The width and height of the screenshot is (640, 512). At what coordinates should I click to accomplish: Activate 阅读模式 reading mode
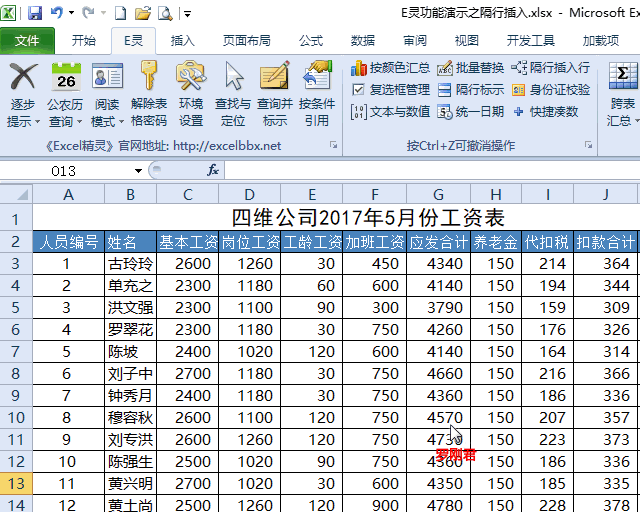point(107,94)
